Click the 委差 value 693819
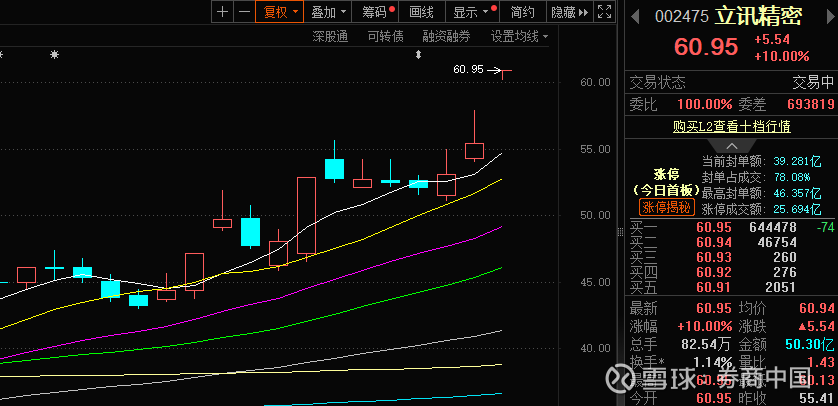 coord(811,104)
